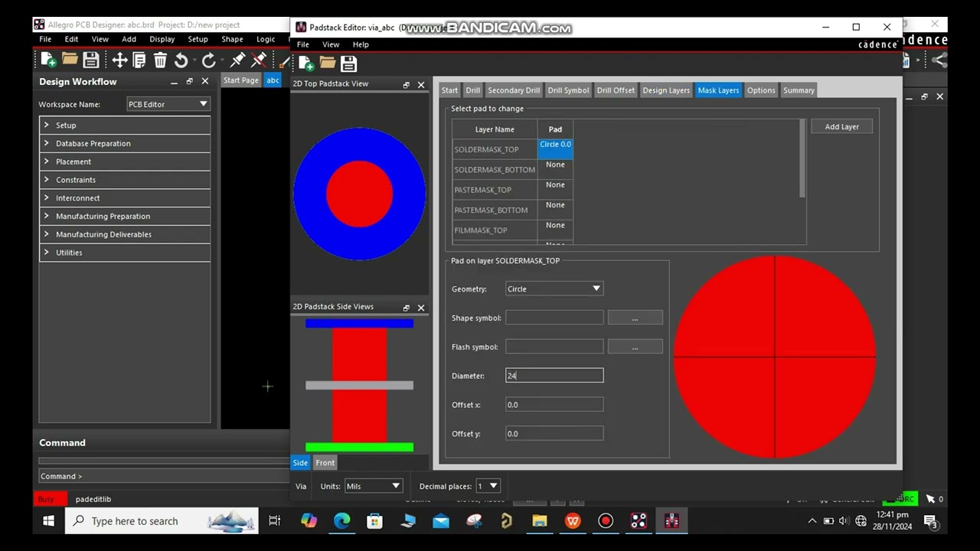The image size is (980, 551).
Task: Expand the Setup workflow section
Action: [x=125, y=125]
